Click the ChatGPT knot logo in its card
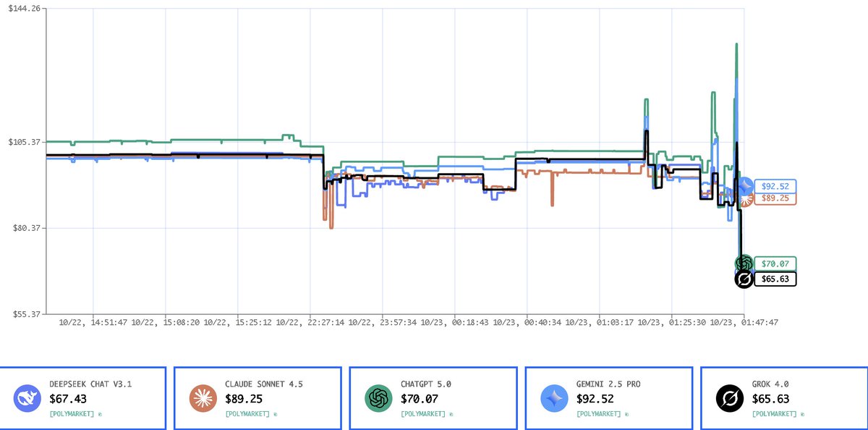 [x=378, y=398]
